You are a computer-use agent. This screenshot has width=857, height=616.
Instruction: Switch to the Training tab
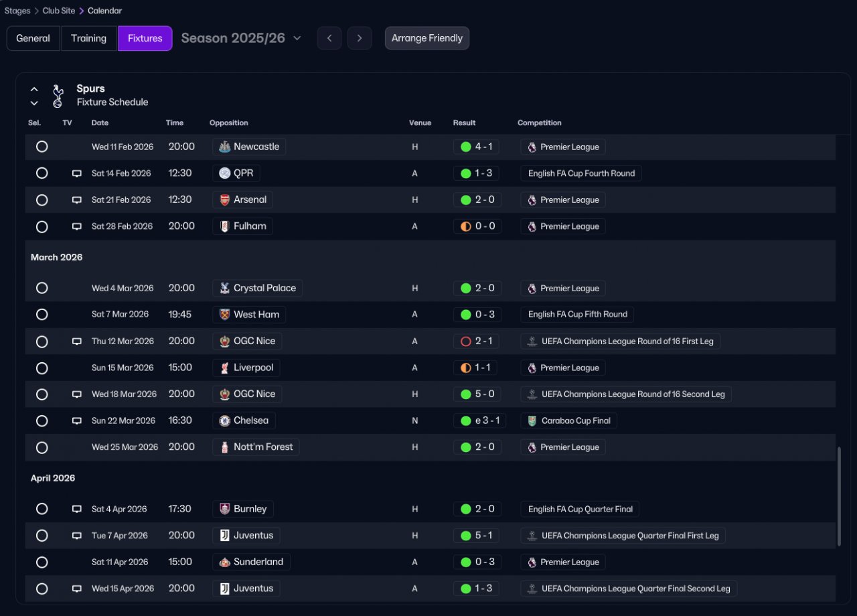[88, 38]
